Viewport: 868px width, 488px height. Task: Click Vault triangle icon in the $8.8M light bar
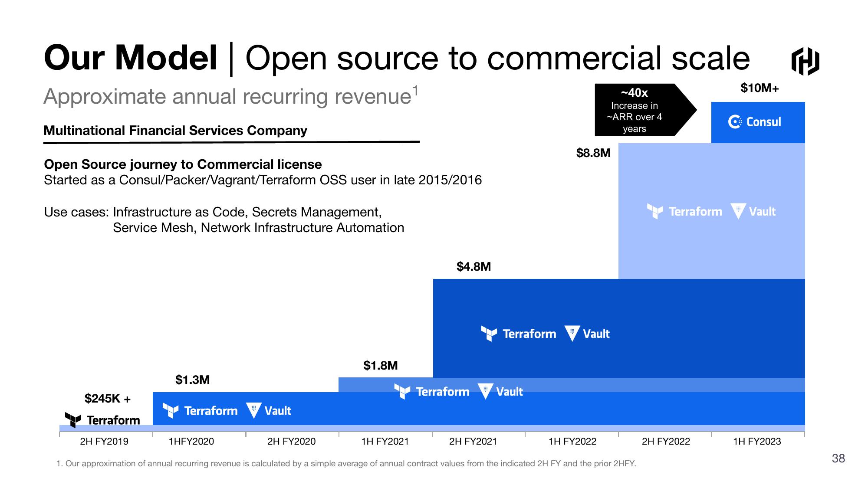coord(738,211)
